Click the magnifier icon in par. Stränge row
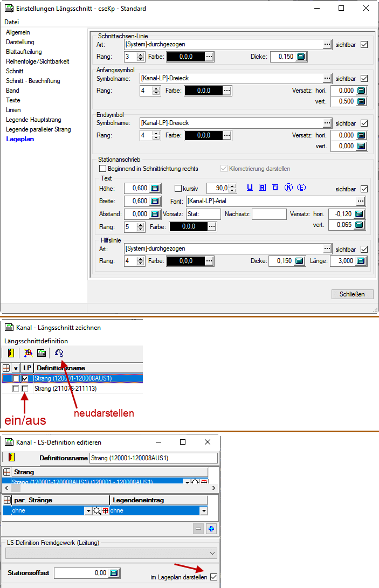Screen dimensions: 379x588 coord(97,510)
